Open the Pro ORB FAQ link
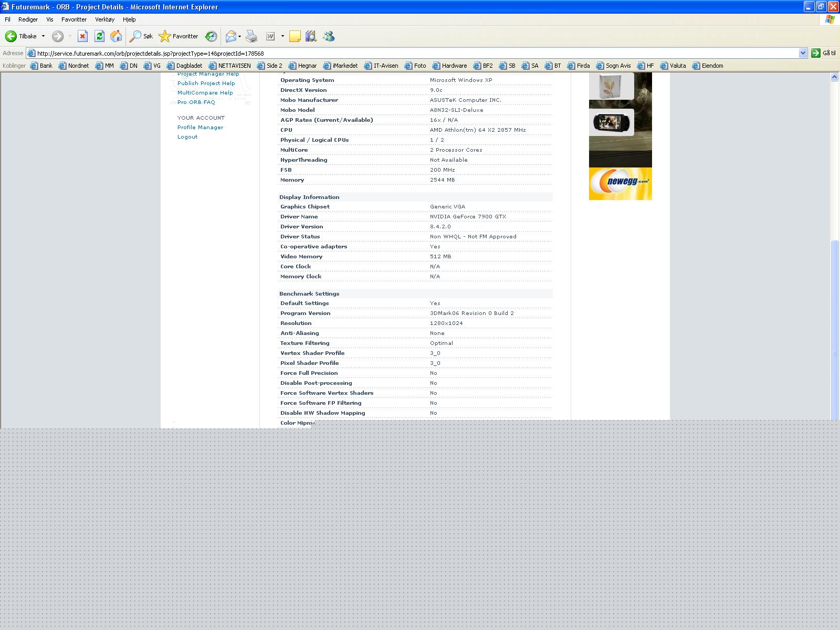 coord(196,102)
